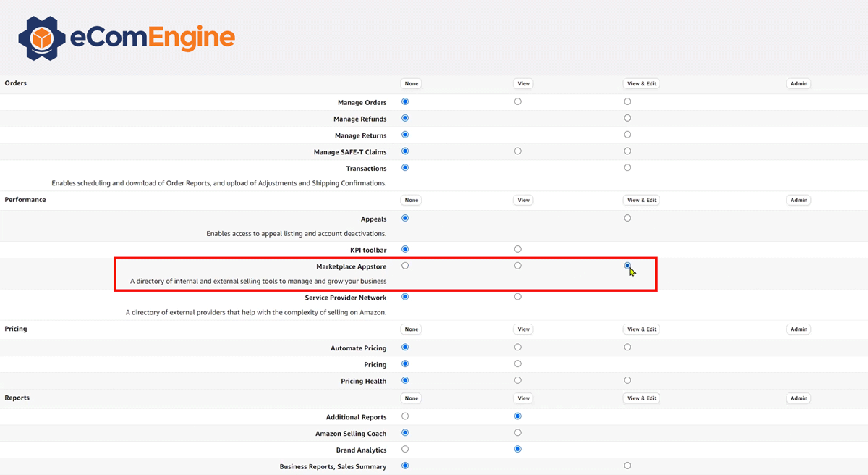
Task: Set Automate Pricing to View & Edit
Action: click(x=627, y=348)
